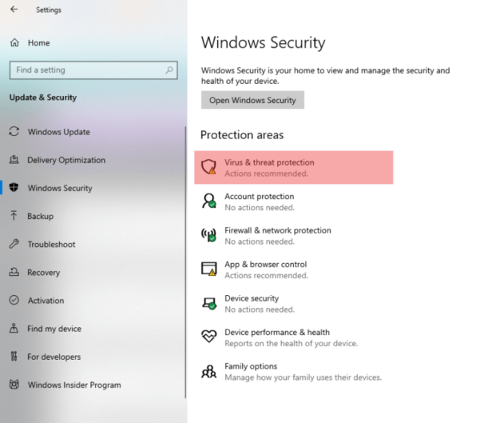
Task: Open Windows Insider Program settings
Action: point(74,385)
